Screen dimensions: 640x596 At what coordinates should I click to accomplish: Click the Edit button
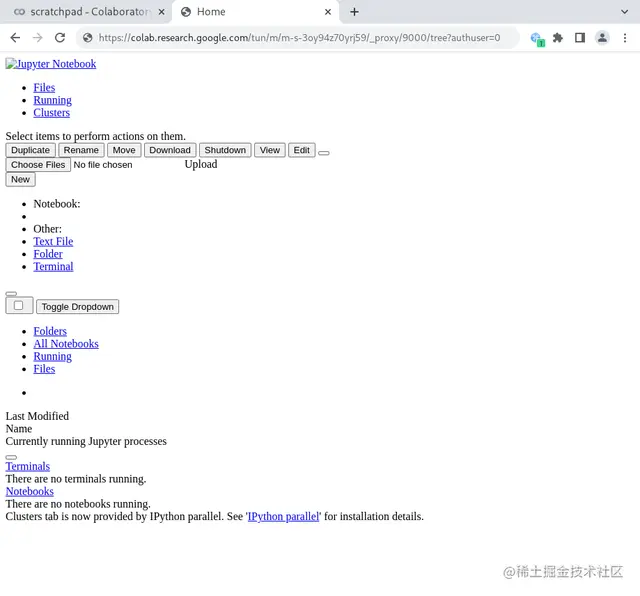pyautogui.click(x=302, y=150)
